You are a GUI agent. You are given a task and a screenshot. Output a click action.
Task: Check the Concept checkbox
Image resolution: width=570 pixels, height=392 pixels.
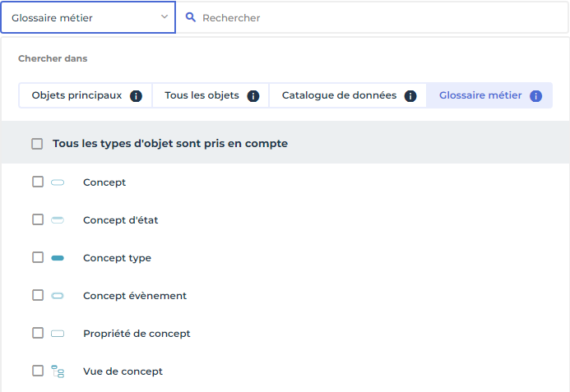[x=38, y=182]
